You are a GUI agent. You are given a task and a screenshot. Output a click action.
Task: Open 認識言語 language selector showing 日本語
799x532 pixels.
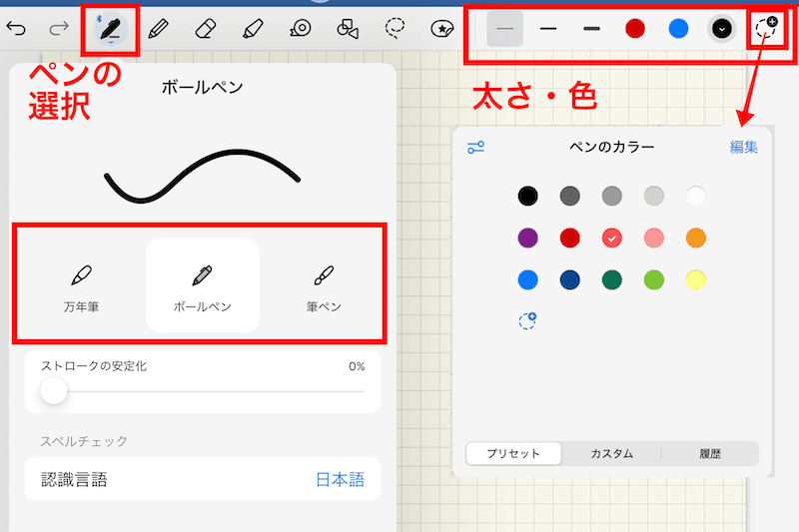340,480
